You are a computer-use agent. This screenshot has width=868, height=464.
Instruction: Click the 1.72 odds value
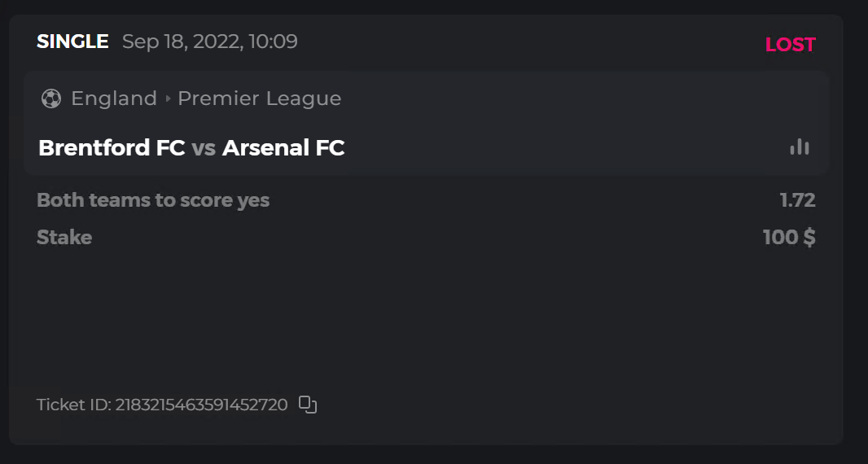click(x=797, y=200)
